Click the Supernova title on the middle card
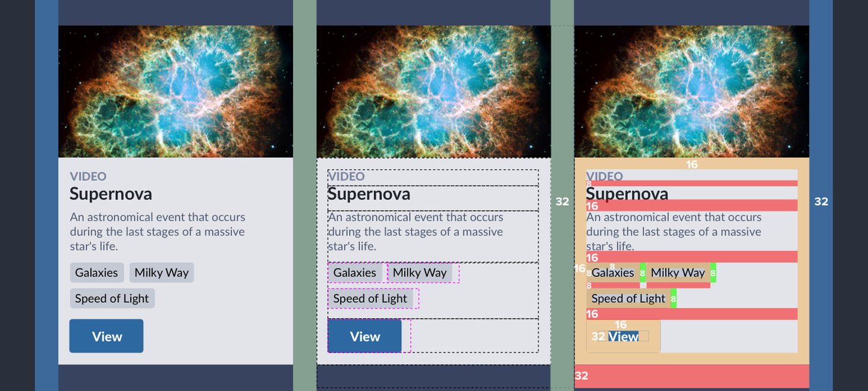This screenshot has width=868, height=391. (x=369, y=193)
